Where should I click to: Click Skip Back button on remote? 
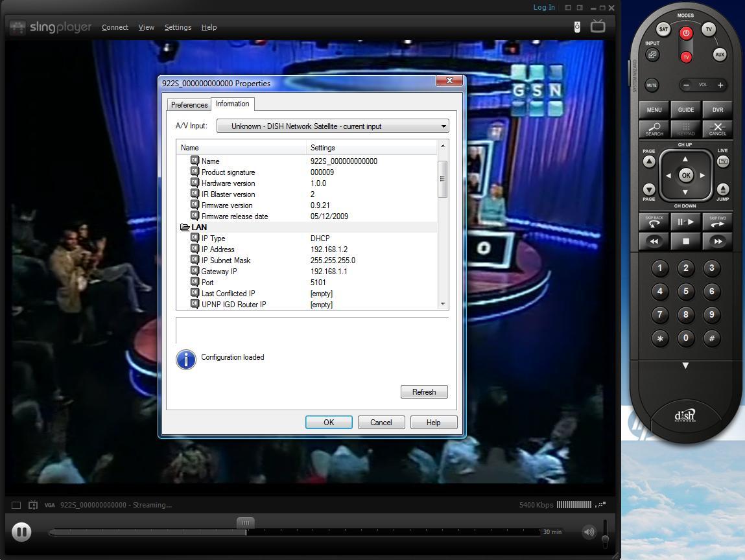point(654,222)
